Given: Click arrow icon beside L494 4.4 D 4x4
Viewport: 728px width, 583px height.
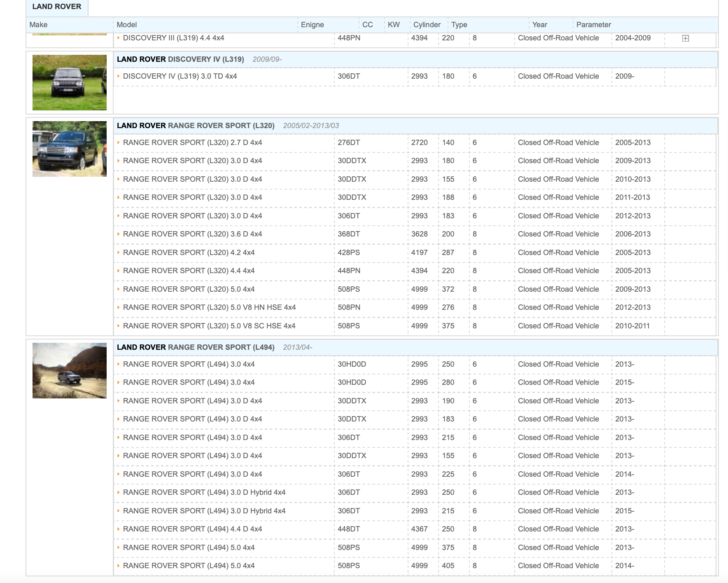Looking at the screenshot, I should tap(119, 529).
